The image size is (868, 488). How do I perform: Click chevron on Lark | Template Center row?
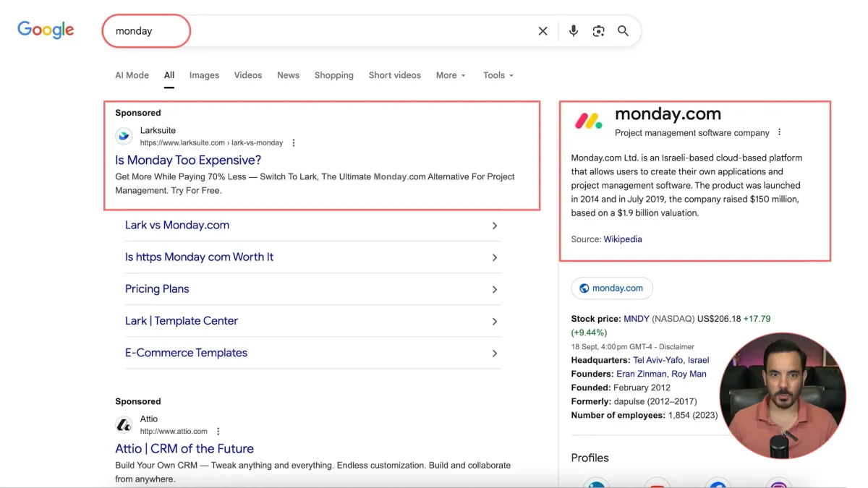(495, 321)
